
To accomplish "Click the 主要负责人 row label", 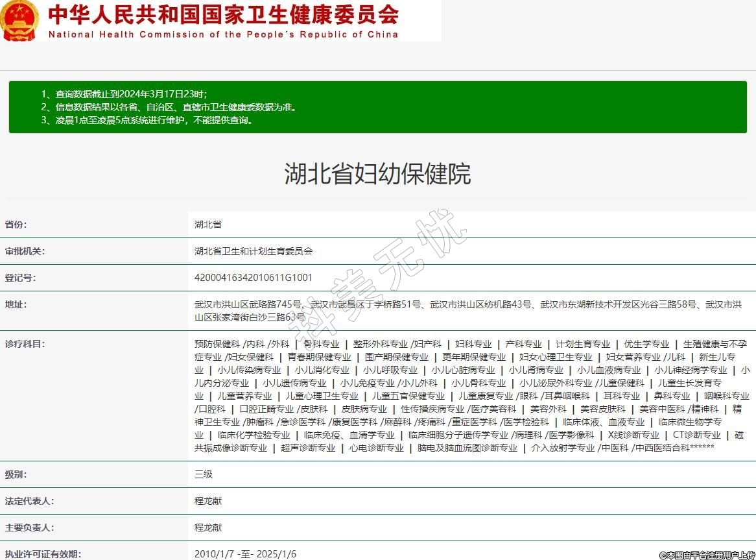I will point(30,528).
